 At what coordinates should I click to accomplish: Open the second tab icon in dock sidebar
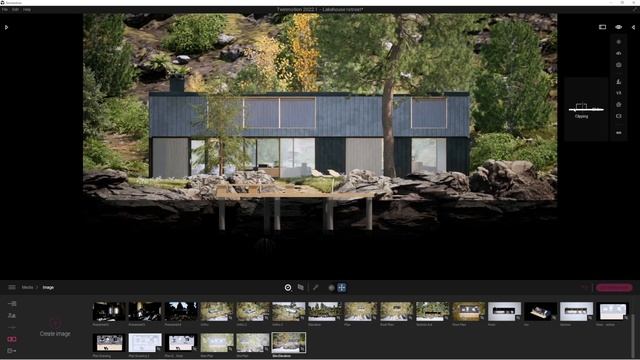coord(12,316)
